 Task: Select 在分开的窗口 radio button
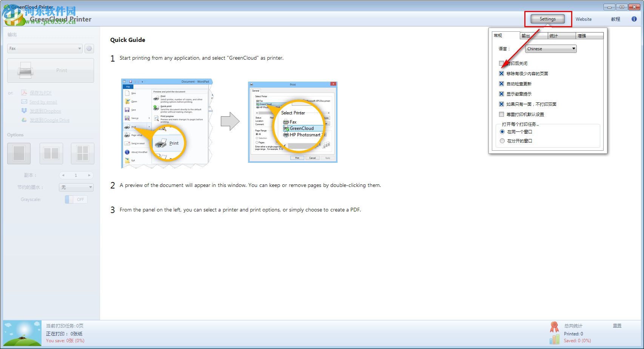[x=502, y=141]
